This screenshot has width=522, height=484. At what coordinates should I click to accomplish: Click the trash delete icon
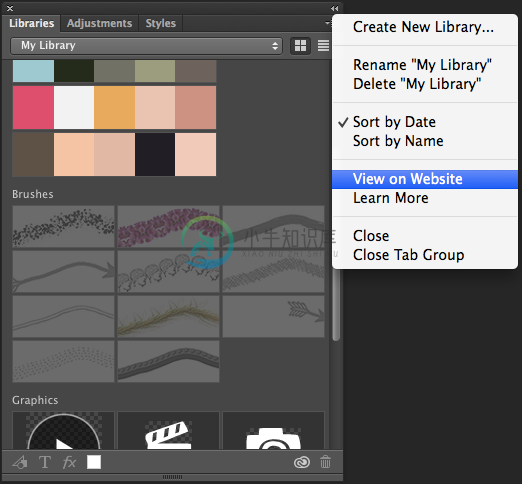pyautogui.click(x=325, y=462)
